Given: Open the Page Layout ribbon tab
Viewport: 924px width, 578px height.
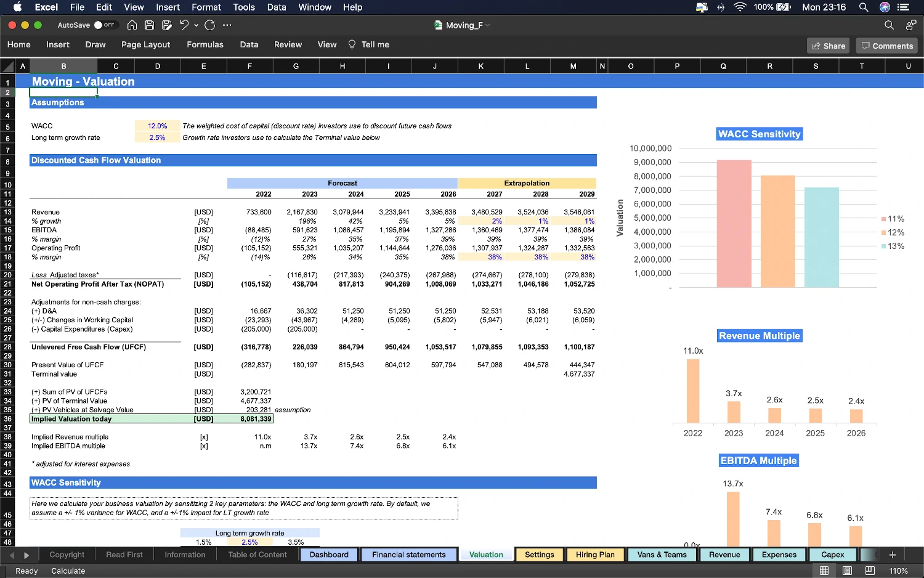Looking at the screenshot, I should (146, 44).
